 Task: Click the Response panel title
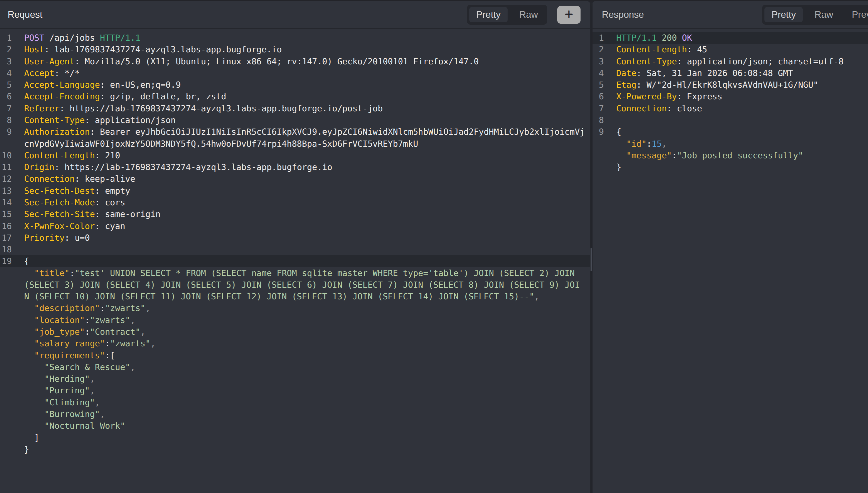tap(623, 15)
